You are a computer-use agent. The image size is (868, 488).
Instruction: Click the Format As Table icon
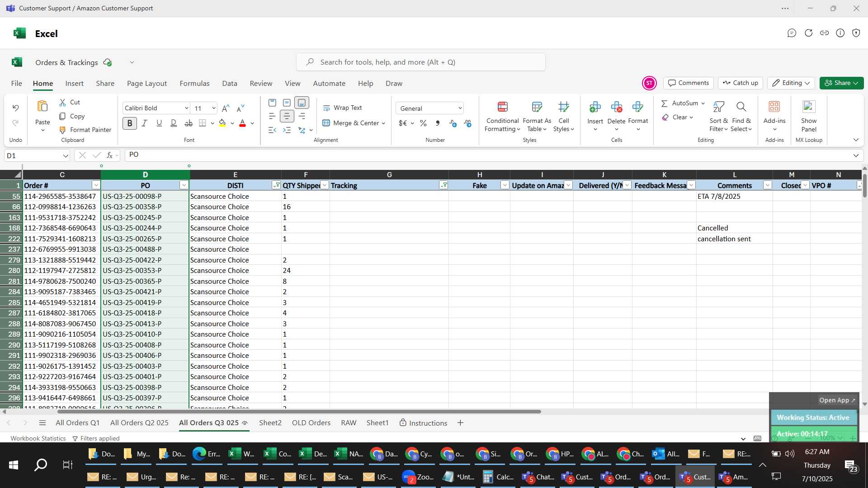537,107
